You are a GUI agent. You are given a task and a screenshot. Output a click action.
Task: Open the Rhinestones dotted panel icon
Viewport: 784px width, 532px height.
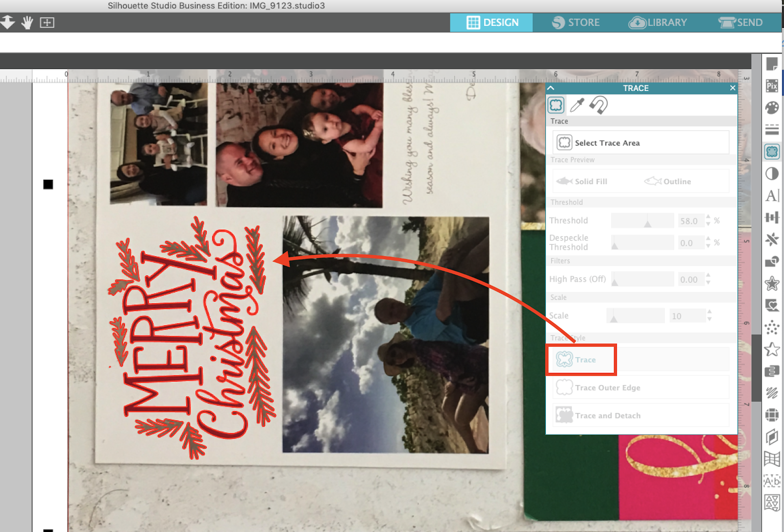click(772, 327)
